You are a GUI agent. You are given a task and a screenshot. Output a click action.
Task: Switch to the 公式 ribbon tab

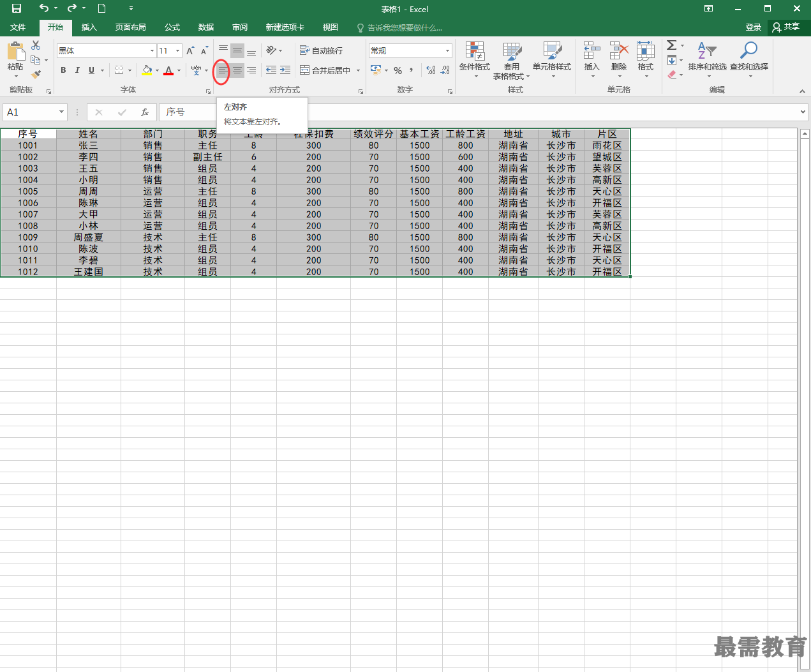(x=172, y=27)
